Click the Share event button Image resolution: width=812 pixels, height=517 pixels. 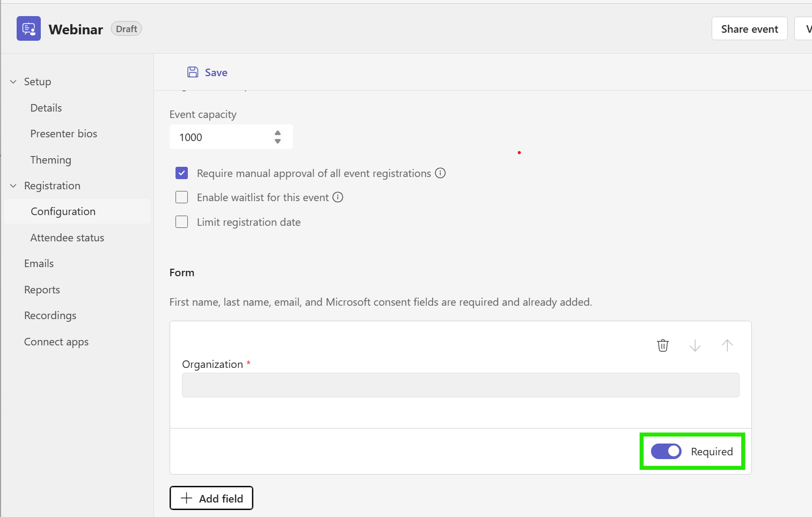point(749,29)
